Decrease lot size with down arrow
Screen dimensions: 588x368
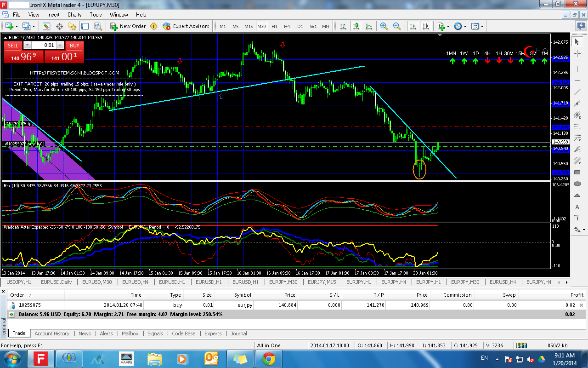(x=27, y=45)
